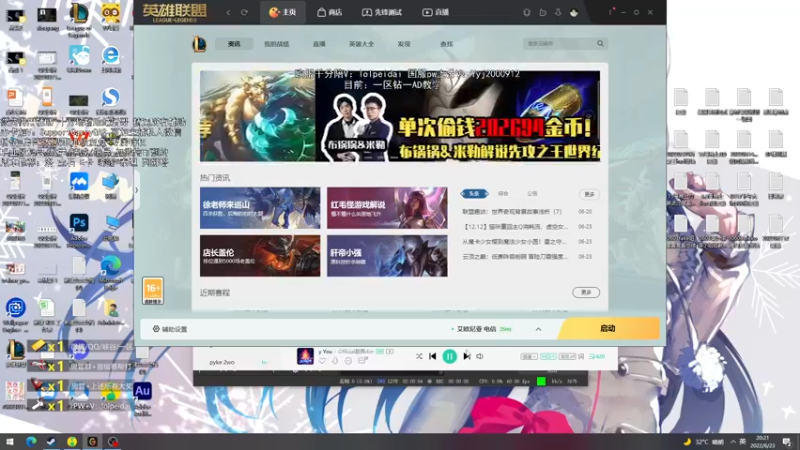Click the Windows Start button
Image resolution: width=800 pixels, height=450 pixels.
click(9, 441)
